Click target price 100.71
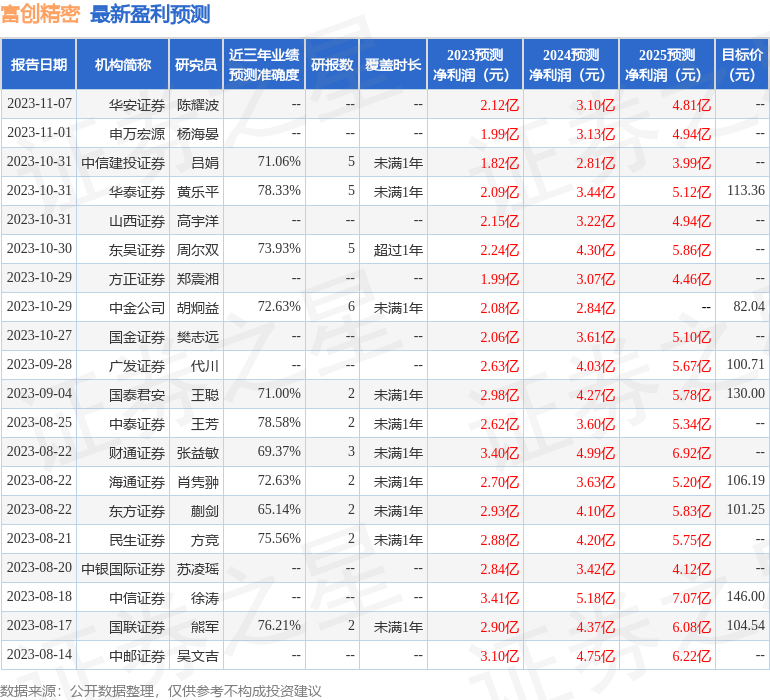Image resolution: width=770 pixels, height=700 pixels. (x=746, y=364)
